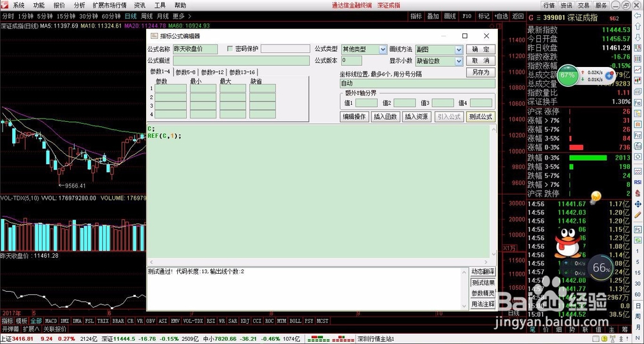Open the 公式类型 dropdown

(383, 50)
